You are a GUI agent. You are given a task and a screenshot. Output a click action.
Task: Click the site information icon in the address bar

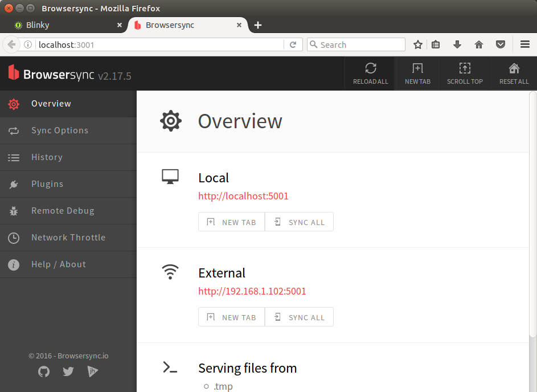tap(28, 44)
